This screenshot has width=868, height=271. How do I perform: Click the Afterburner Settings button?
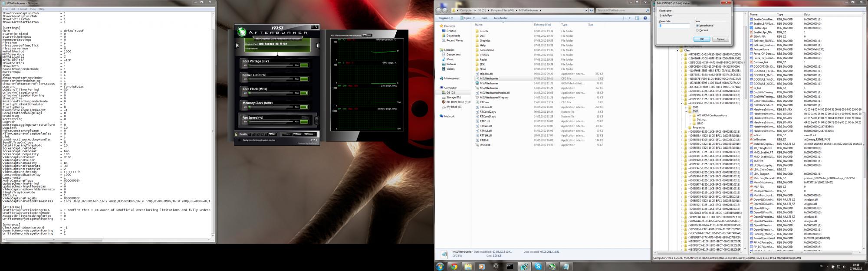(309, 134)
